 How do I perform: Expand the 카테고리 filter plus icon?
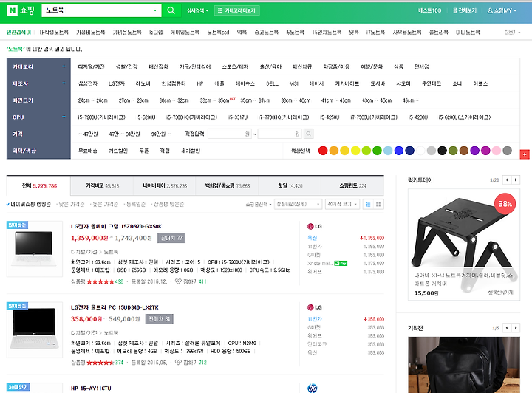click(64, 66)
